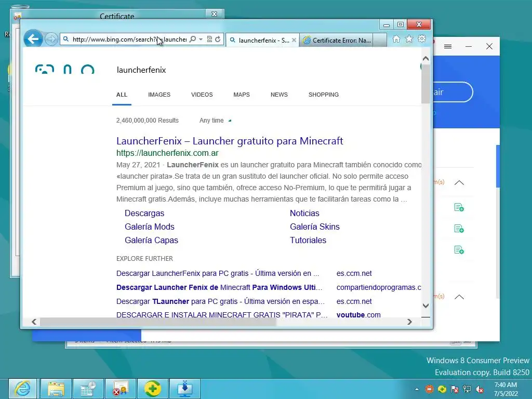
Task: Click the vertical scrollbar up arrow
Action: click(426, 59)
